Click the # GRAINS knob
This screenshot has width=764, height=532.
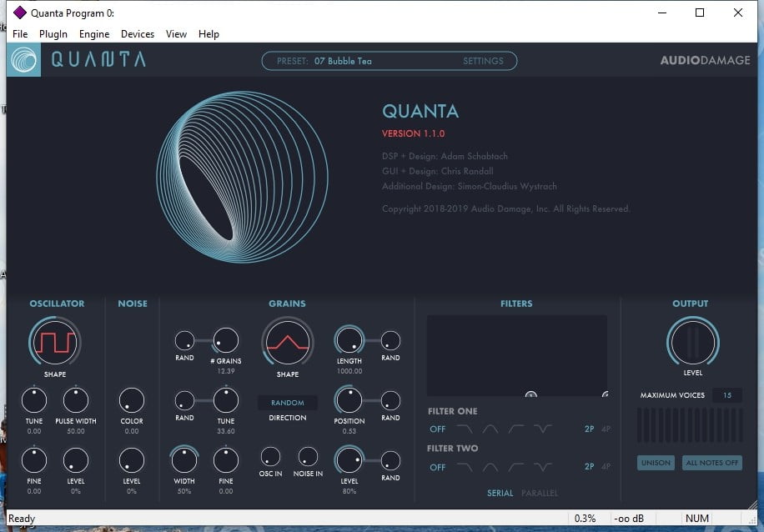pyautogui.click(x=225, y=340)
